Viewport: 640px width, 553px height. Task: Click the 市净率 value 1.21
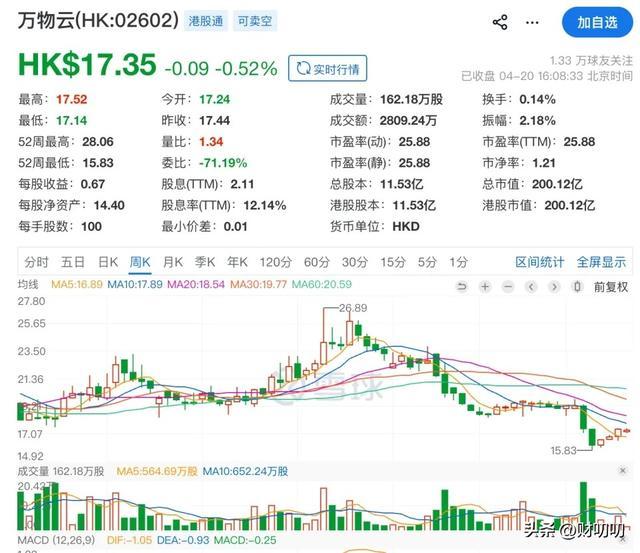544,163
